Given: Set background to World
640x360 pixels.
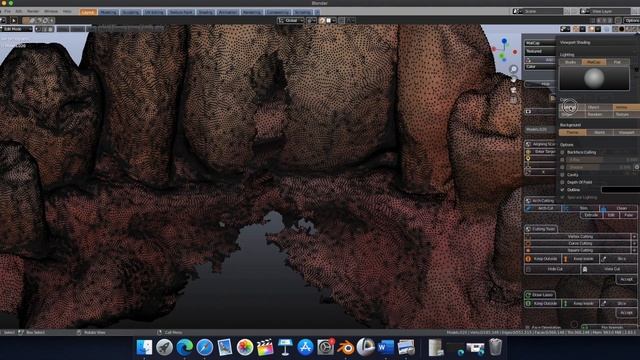Looking at the screenshot, I should [x=600, y=132].
